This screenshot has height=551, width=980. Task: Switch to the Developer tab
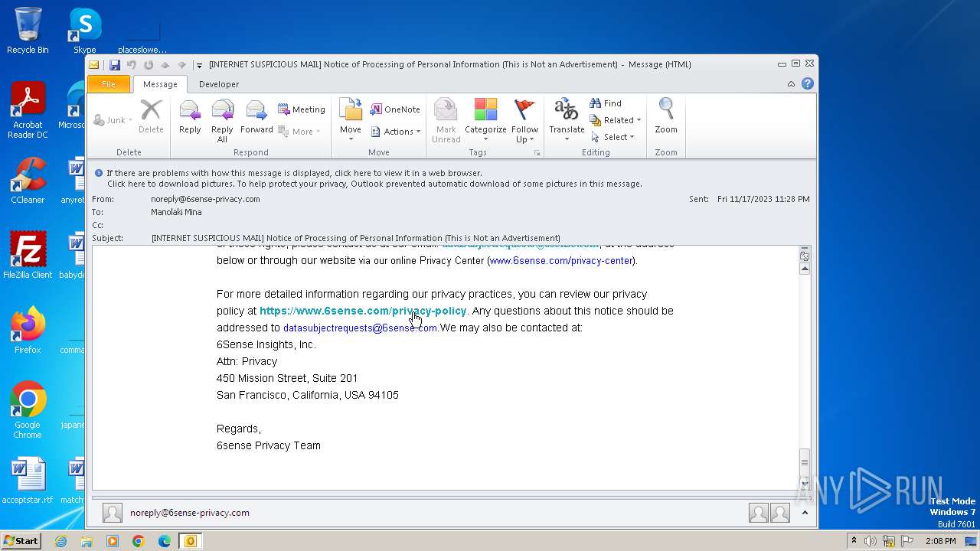click(x=219, y=84)
